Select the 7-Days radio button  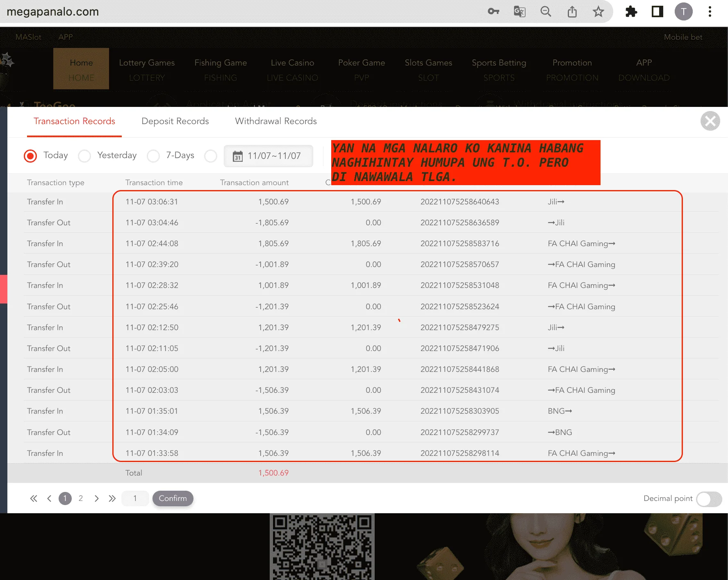[x=153, y=156]
